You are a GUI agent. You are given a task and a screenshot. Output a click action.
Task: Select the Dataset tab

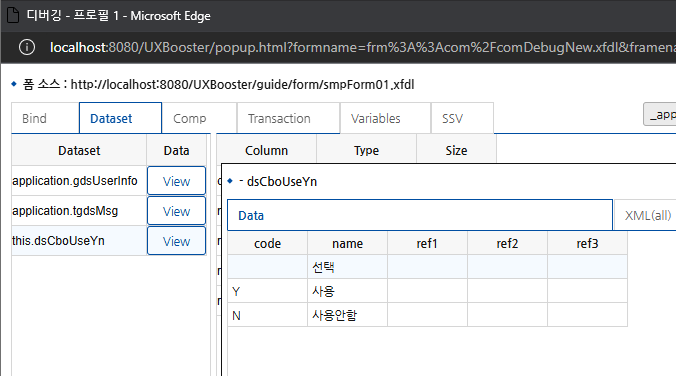pos(120,118)
